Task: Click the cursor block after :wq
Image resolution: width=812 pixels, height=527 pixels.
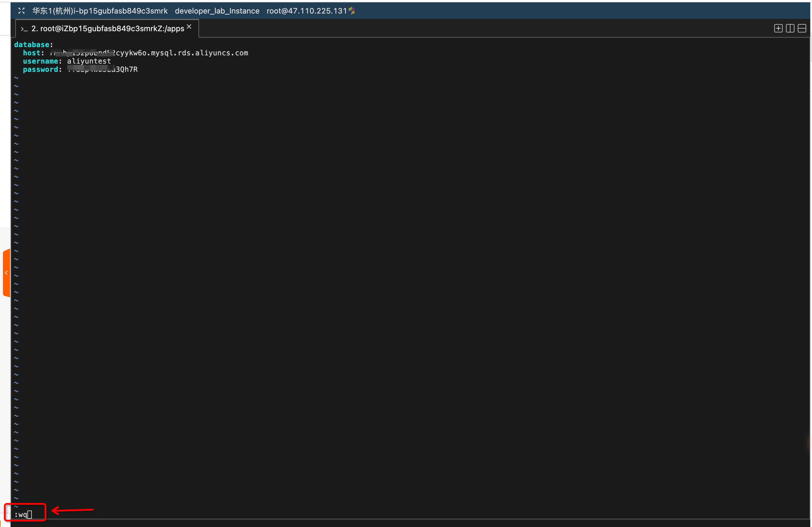Action: click(30, 514)
